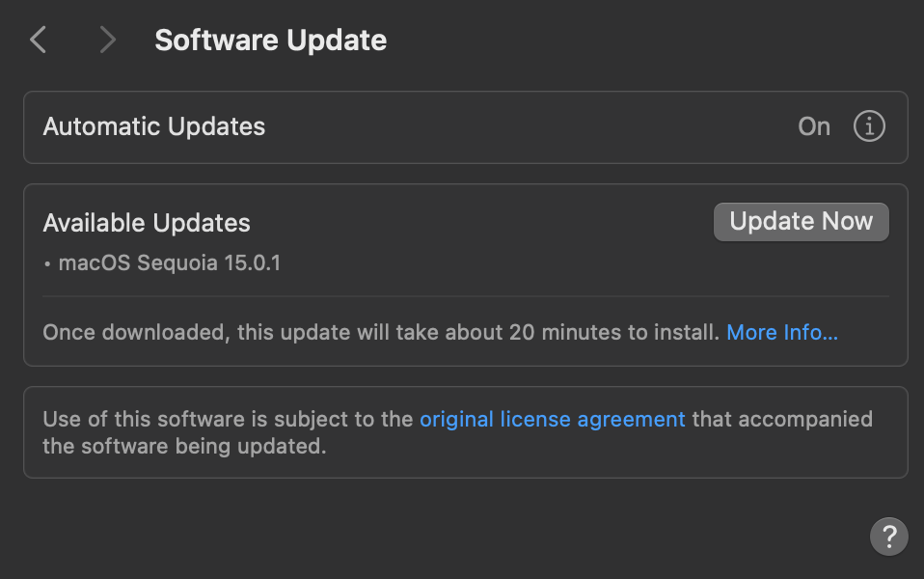Click the Automatic Updates label
The image size is (924, 579).
[x=154, y=126]
